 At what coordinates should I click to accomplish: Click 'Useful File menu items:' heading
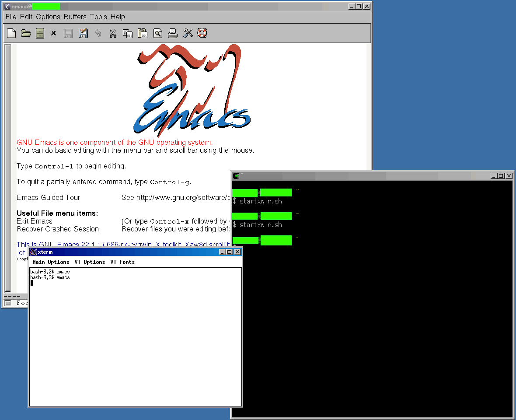57,213
